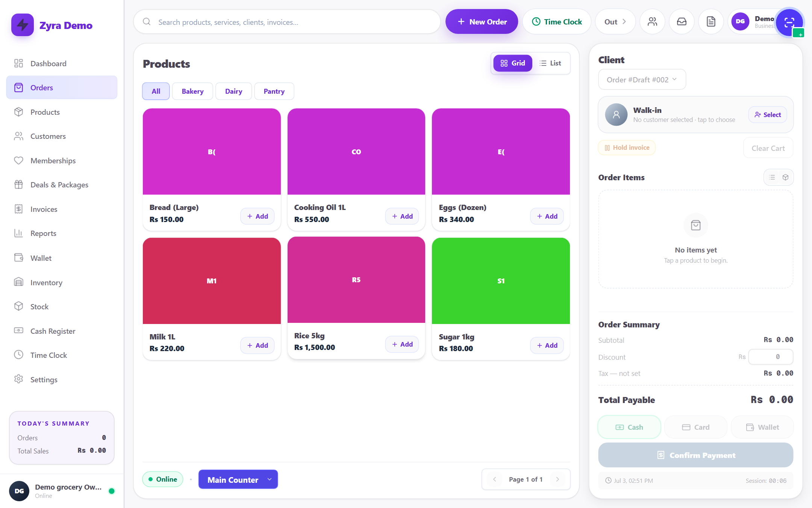Focus the product search field

287,22
